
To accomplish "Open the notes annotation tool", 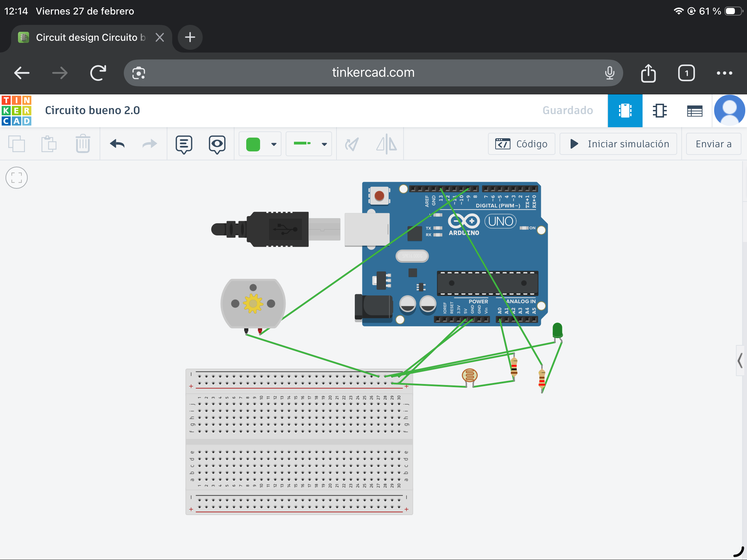I will coord(184,144).
